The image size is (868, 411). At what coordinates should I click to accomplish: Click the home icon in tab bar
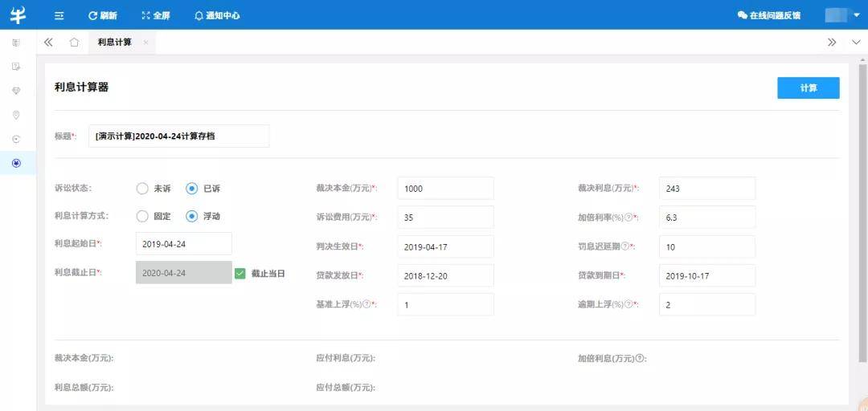tap(74, 43)
